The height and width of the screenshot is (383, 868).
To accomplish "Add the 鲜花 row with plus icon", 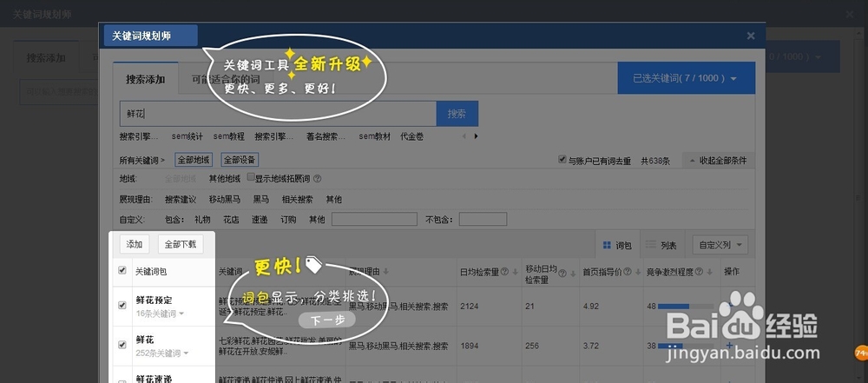I will click(x=729, y=346).
